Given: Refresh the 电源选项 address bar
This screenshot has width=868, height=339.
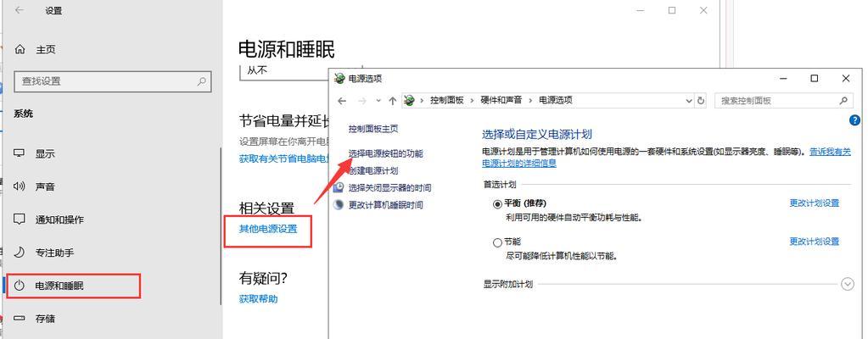Looking at the screenshot, I should tap(701, 101).
